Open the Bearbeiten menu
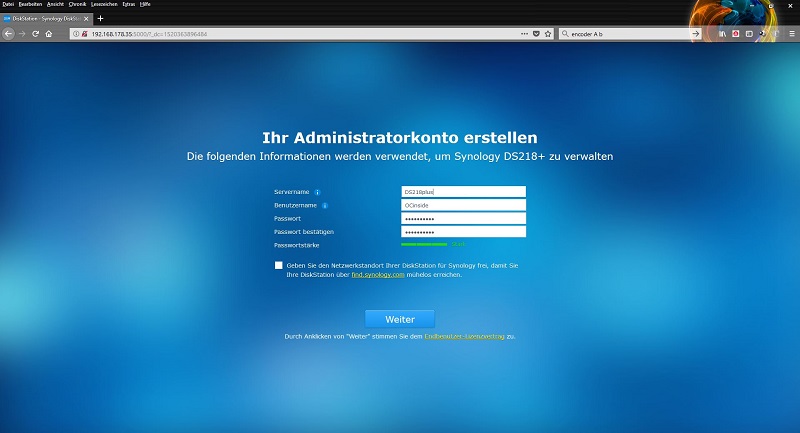This screenshot has height=433, width=800. tap(30, 4)
